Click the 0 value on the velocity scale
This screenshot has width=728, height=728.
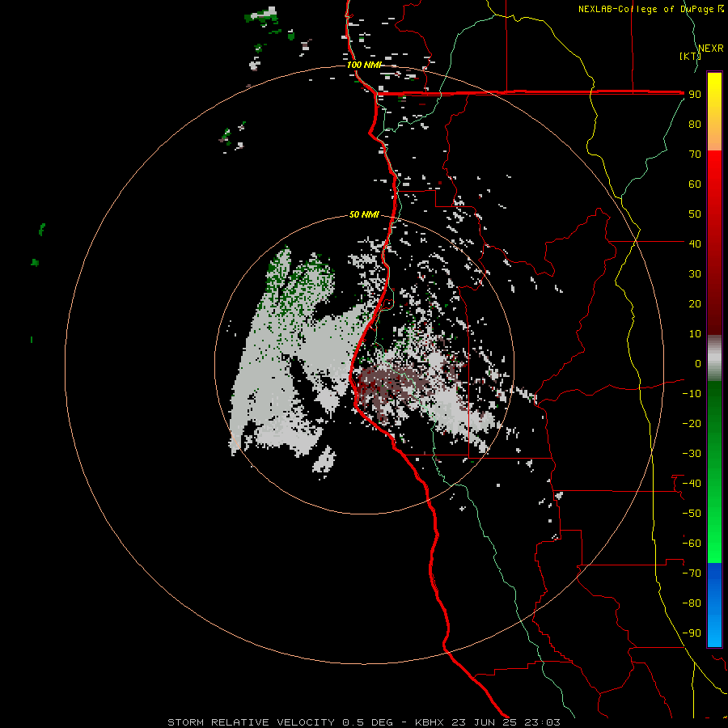698,364
